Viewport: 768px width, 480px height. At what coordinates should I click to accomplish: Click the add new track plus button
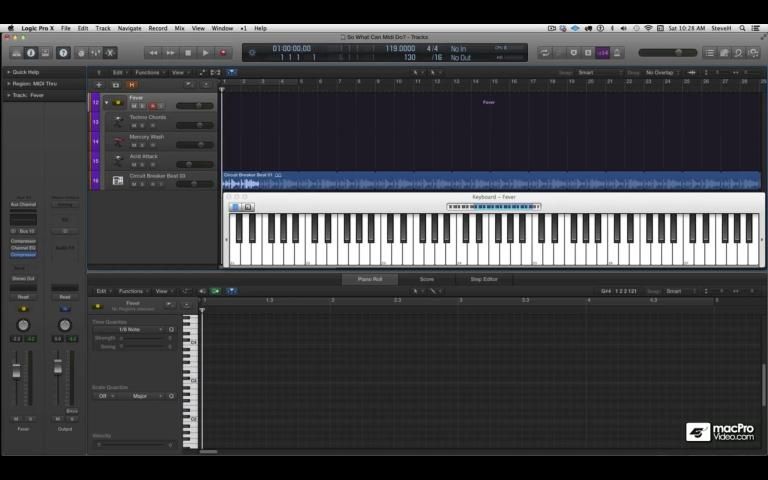[99, 85]
